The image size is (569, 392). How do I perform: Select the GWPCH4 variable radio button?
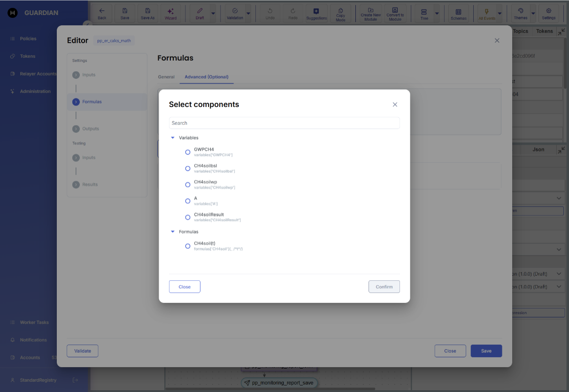pyautogui.click(x=188, y=152)
